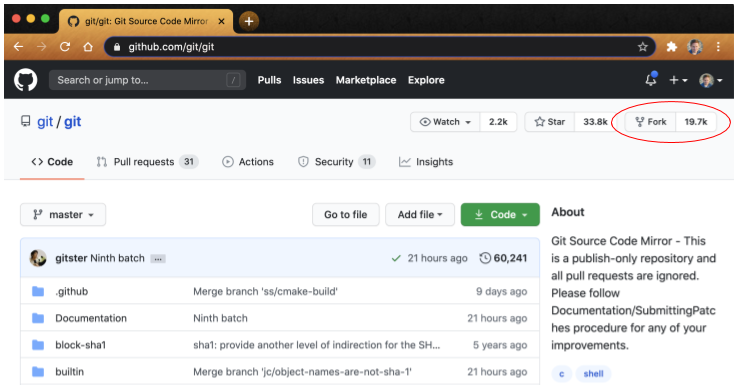
Task: Open Pulls in top navigation
Action: pos(269,80)
